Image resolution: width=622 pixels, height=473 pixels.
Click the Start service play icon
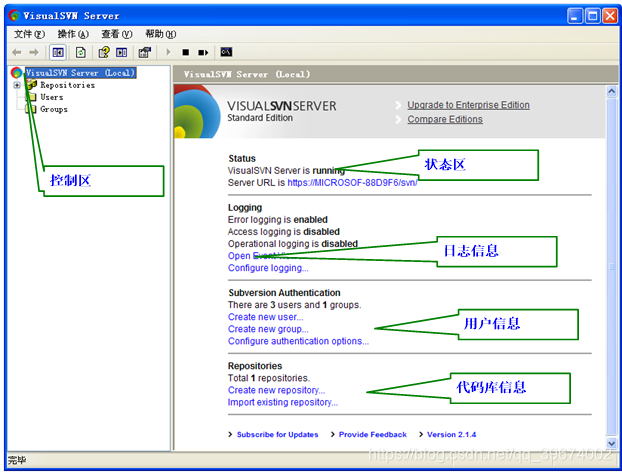[168, 52]
